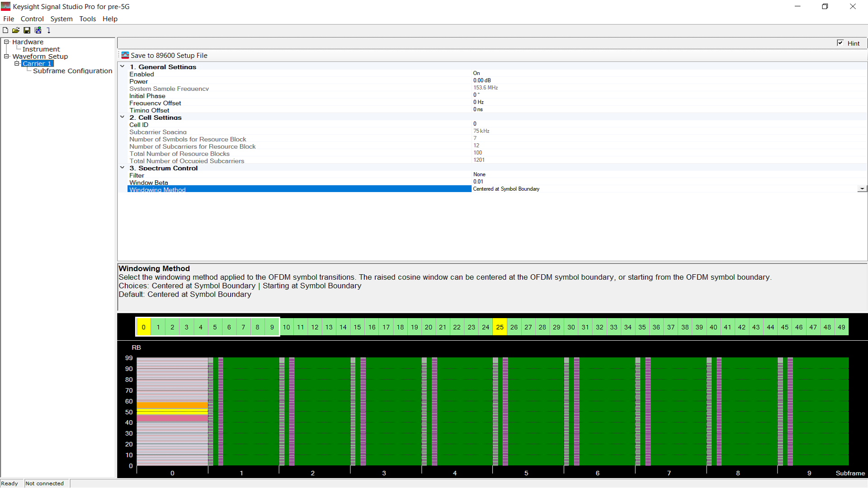Collapse the Waveform Setup tree node
Image resolution: width=868 pixels, height=488 pixels.
coord(7,56)
